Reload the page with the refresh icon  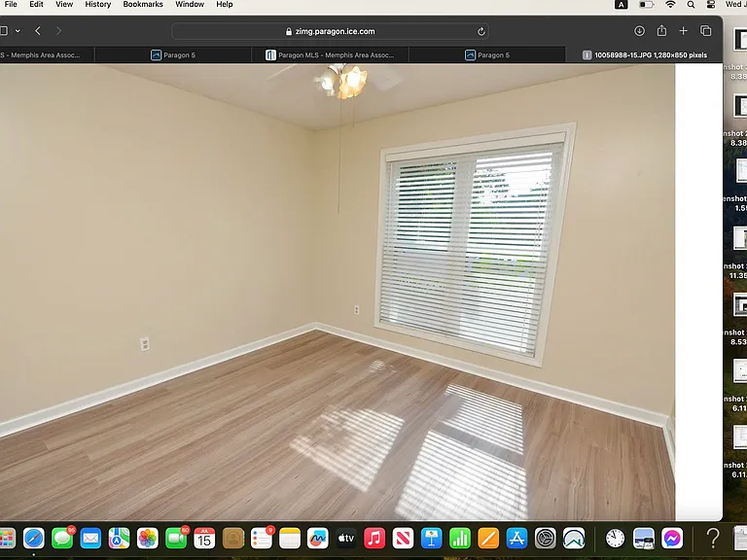tap(481, 31)
